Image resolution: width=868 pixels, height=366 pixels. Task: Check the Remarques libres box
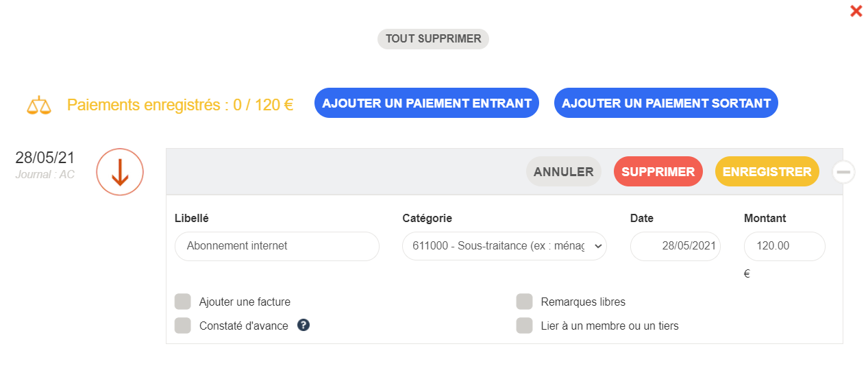tap(524, 302)
